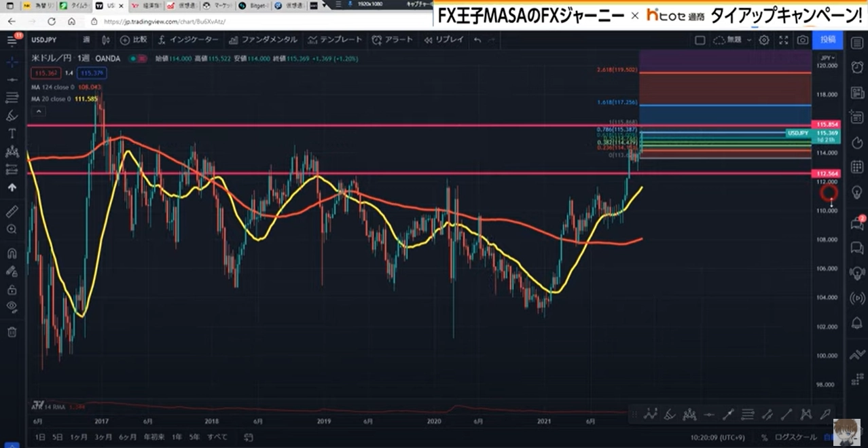The image size is (868, 448).
Task: Collapse the indicator legend chevron
Action: [x=38, y=111]
